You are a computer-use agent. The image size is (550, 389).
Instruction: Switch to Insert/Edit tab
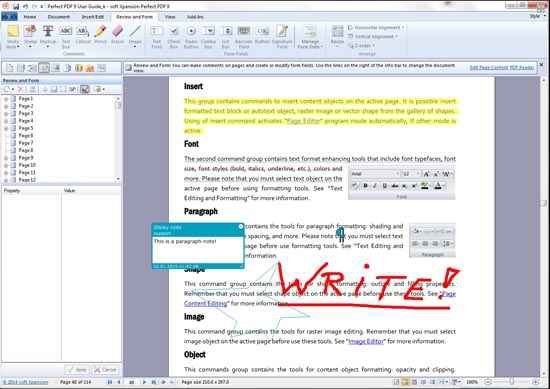coord(93,16)
